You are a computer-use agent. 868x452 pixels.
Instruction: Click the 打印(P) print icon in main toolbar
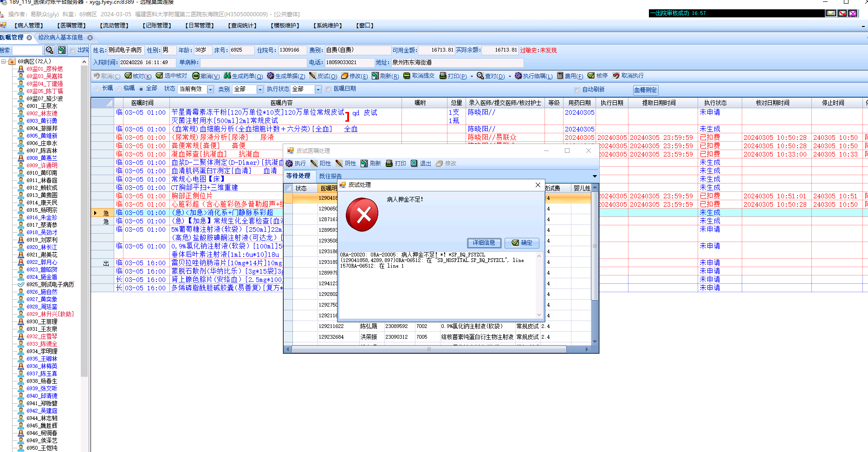[x=443, y=76]
